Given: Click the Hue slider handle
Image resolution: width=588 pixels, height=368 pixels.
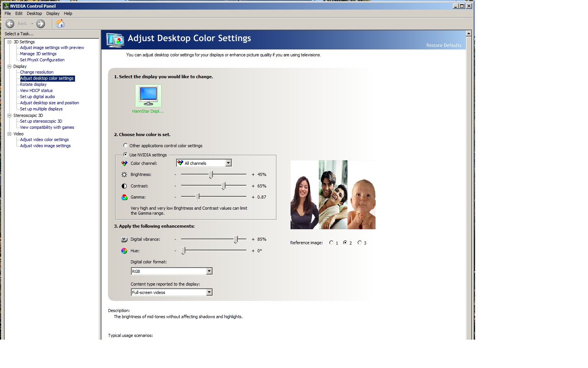Looking at the screenshot, I should (183, 251).
